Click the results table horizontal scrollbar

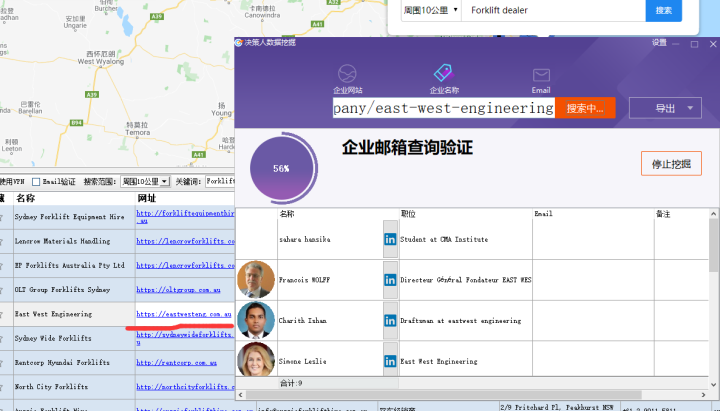click(443, 395)
